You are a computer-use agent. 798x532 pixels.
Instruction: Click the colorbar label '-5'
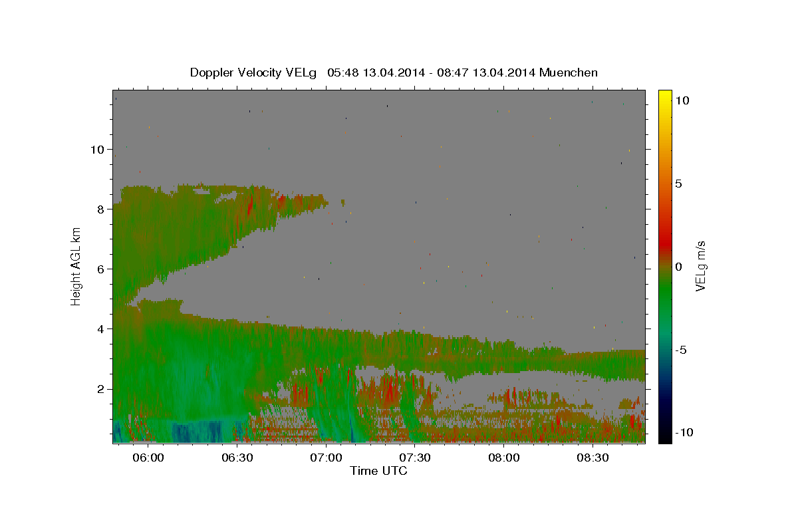[680, 350]
